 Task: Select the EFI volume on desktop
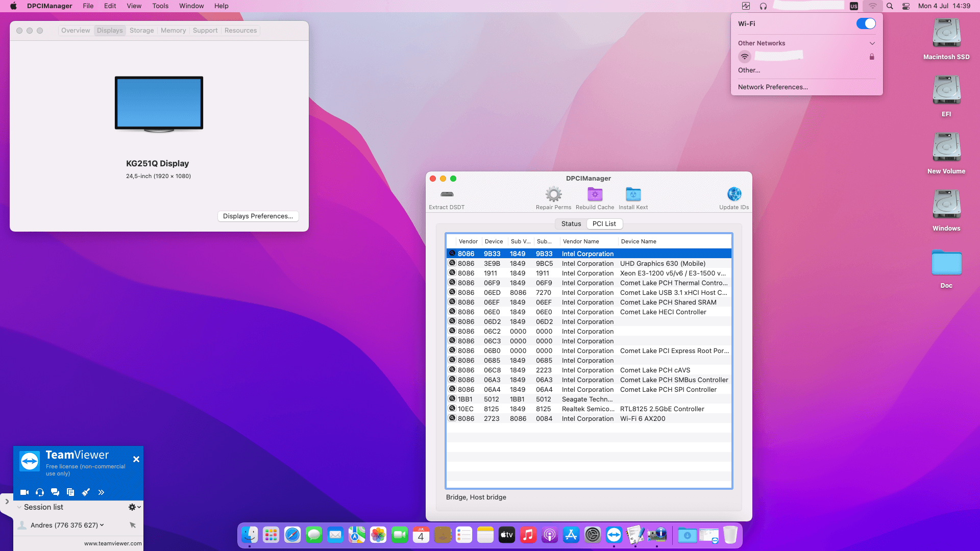[x=946, y=96]
